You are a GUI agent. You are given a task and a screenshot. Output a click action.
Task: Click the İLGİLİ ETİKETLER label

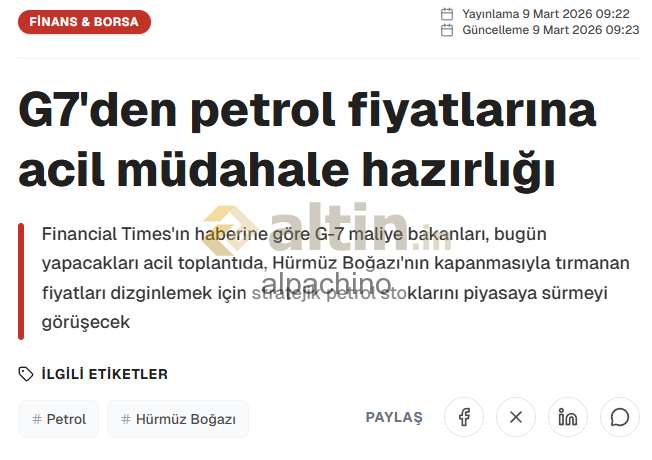point(104,374)
